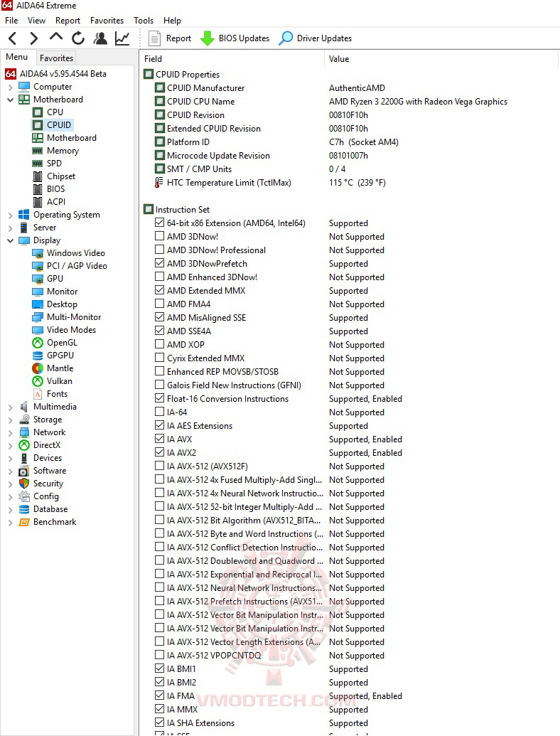The image size is (560, 736).
Task: Go forward with the right arrow toolbar icon
Action: [x=34, y=38]
